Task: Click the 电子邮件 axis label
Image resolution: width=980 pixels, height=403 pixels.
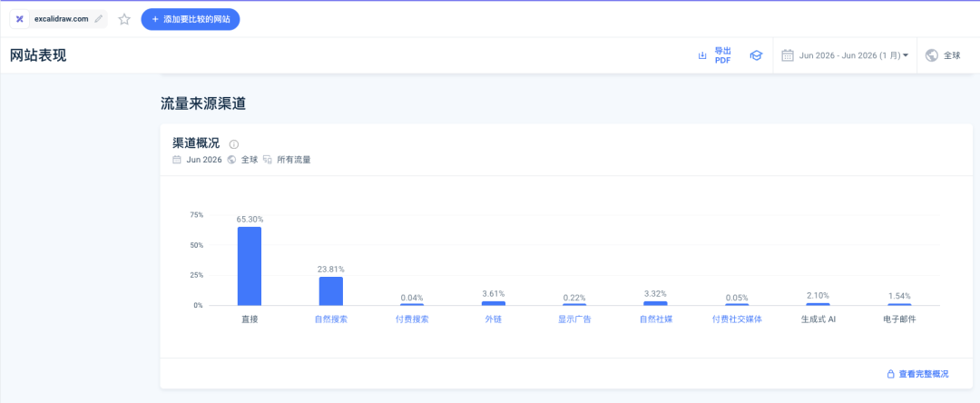Action: click(899, 319)
